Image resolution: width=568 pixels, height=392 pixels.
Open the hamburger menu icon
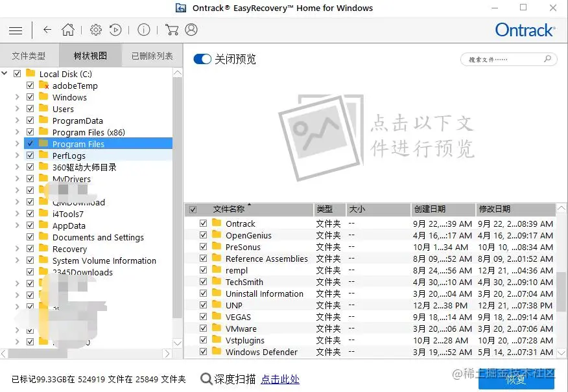coord(15,30)
